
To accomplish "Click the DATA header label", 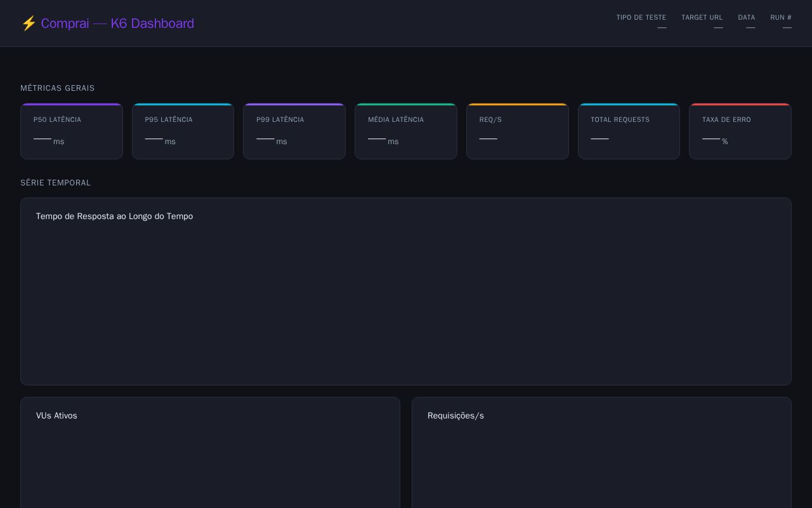I will point(746,17).
